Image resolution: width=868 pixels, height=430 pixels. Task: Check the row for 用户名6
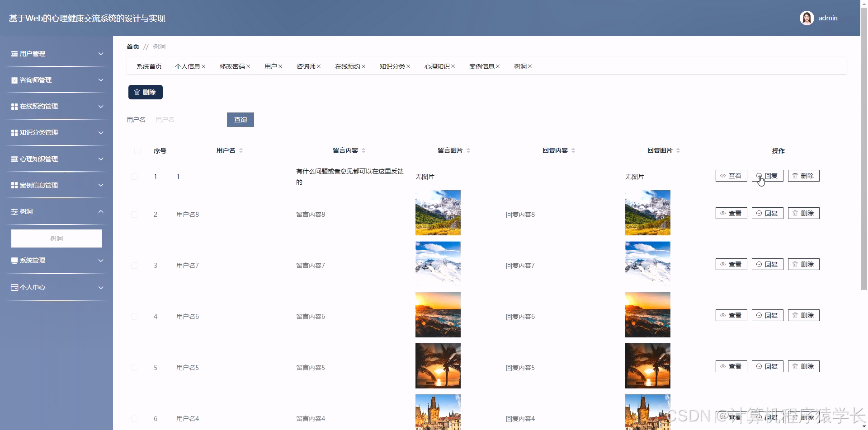pos(134,317)
